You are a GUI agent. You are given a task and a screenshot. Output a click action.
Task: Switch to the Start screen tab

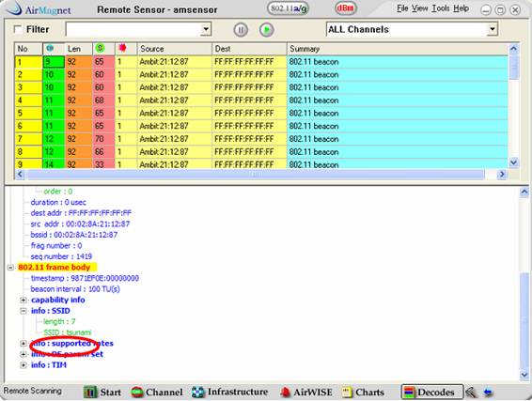click(102, 393)
